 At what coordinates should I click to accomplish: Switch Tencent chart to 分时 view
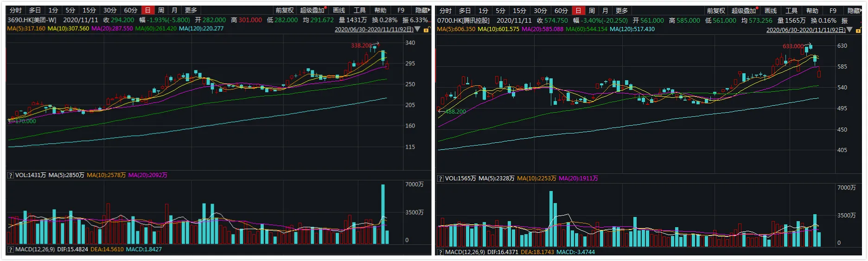click(x=446, y=11)
